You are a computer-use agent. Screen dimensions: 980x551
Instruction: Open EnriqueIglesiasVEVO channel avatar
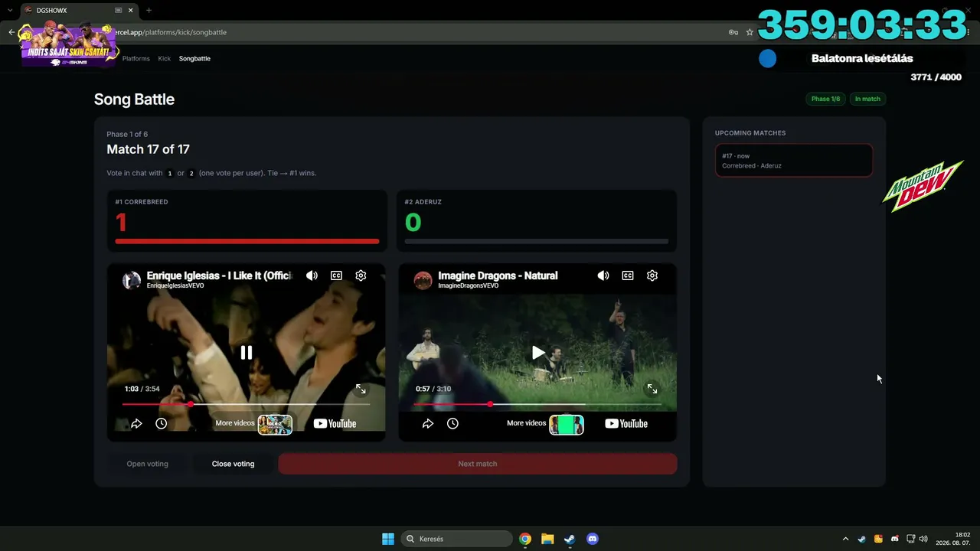click(x=132, y=280)
